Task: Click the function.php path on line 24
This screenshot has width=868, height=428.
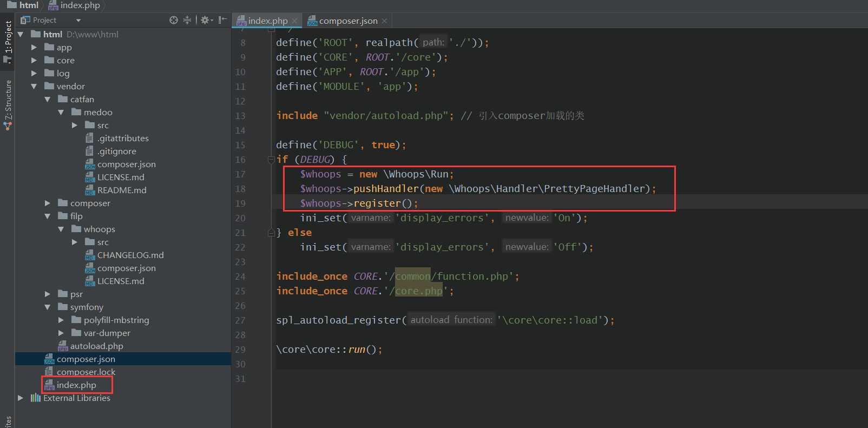Action: click(x=472, y=276)
